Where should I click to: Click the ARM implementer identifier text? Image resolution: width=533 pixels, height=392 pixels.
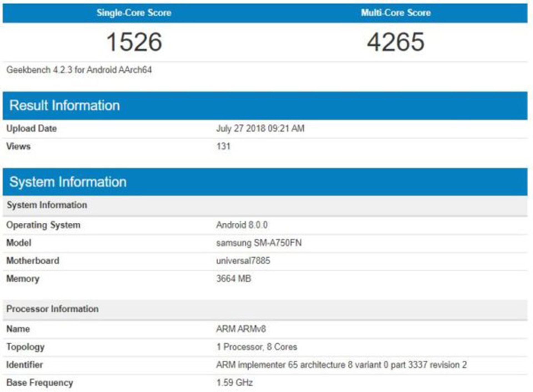point(341,365)
